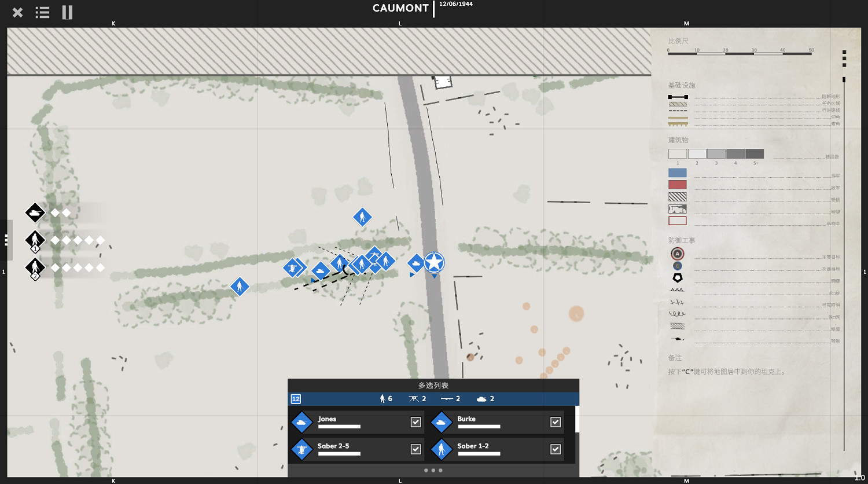The width and height of the screenshot is (868, 484).
Task: Uncheck the Jones unit checkbox
Action: [x=415, y=422]
